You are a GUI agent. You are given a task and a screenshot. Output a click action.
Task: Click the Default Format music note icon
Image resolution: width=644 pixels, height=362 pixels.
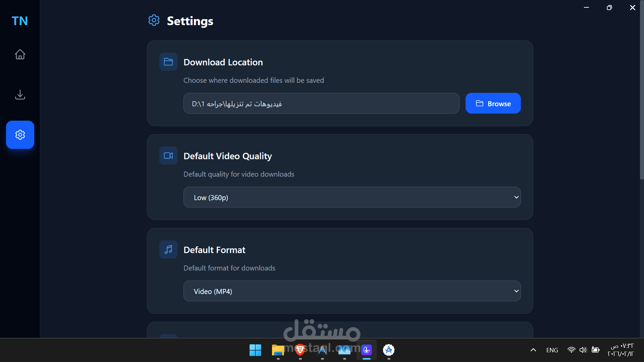coord(168,250)
